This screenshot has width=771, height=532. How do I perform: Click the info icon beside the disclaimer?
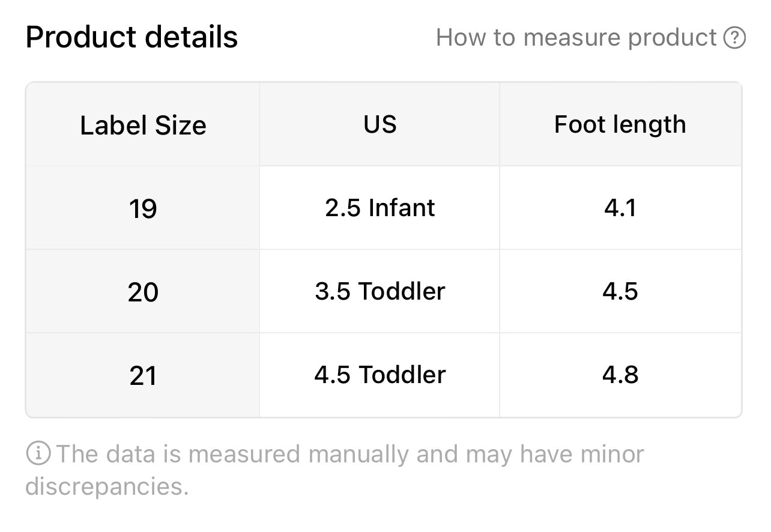coord(37,453)
